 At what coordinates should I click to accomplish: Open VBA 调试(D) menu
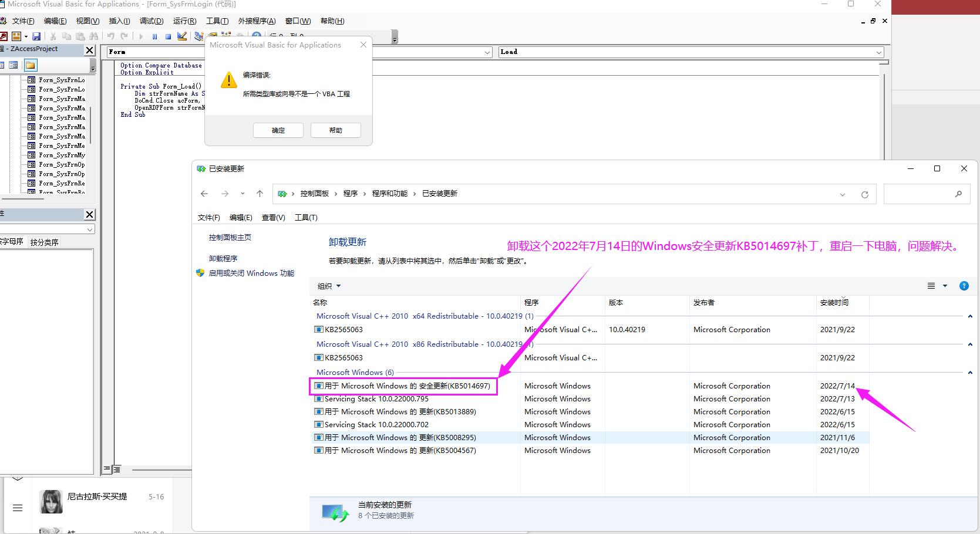pos(151,21)
